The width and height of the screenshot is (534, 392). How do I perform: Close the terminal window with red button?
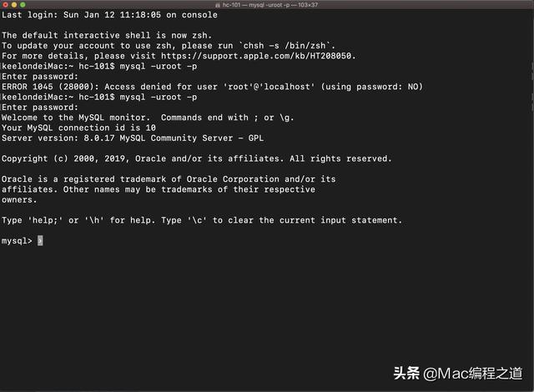[x=6, y=5]
